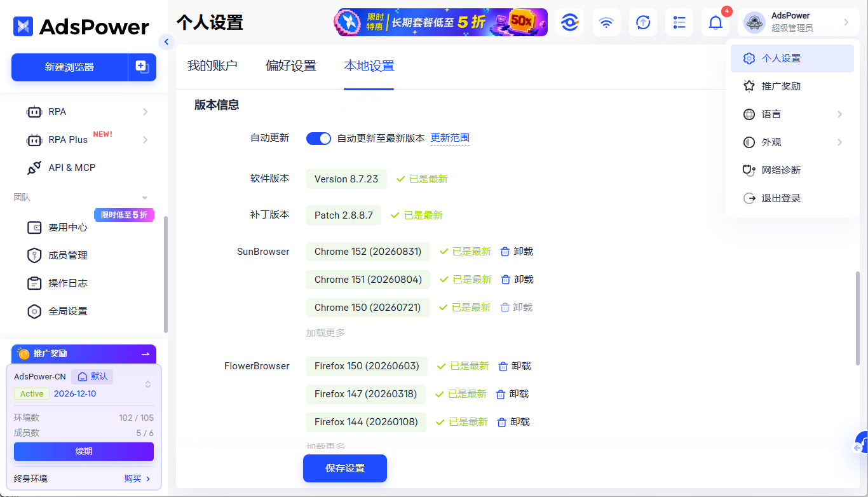The width and height of the screenshot is (868, 497).
Task: Click the 续期 renew button
Action: (x=84, y=451)
